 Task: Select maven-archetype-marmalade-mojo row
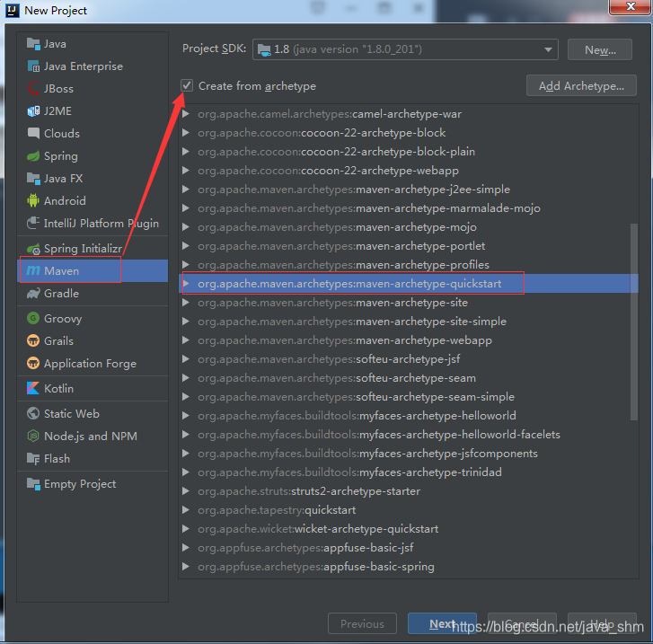click(x=409, y=208)
